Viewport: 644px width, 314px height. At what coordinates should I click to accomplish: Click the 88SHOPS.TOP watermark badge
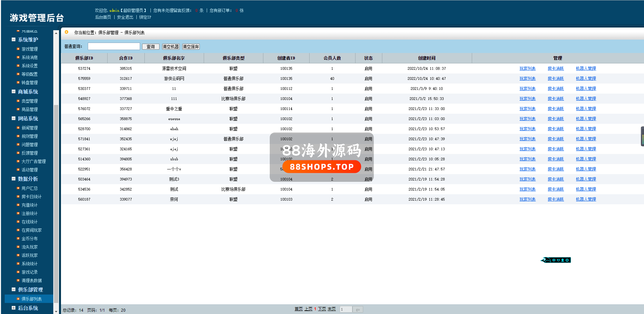[x=321, y=167]
